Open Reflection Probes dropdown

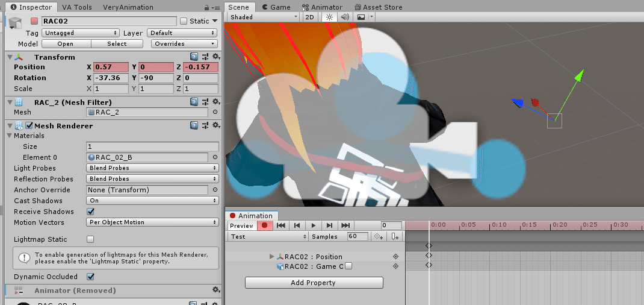[152, 179]
